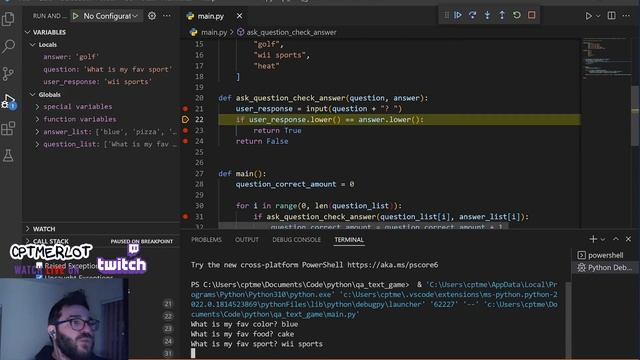
Task: Click line 28 question_correct_amount code
Action: [x=295, y=184]
